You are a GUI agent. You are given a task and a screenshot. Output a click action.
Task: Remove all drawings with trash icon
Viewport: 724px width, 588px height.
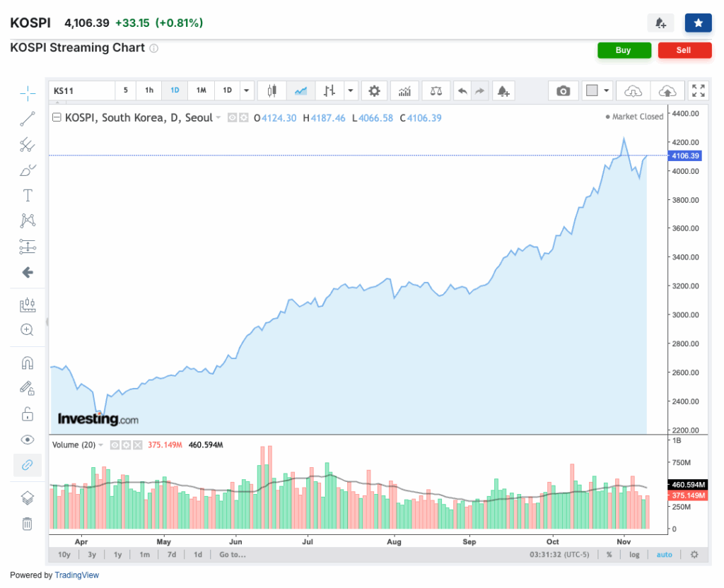[x=27, y=523]
